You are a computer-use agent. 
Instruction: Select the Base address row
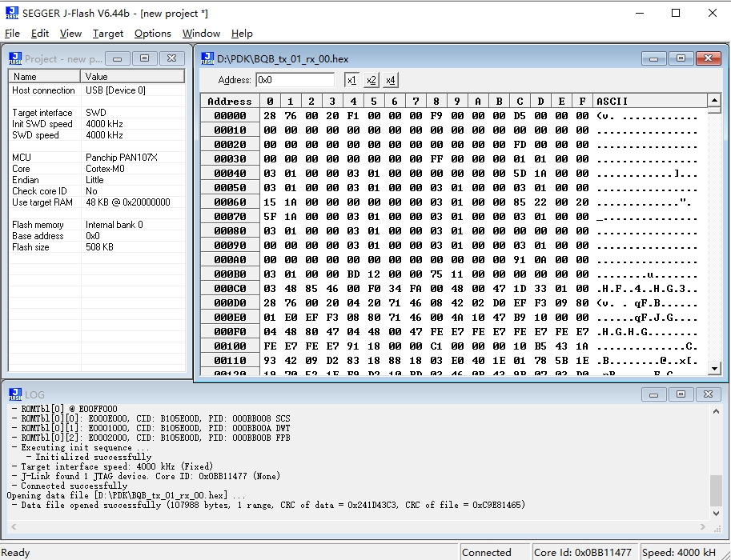click(97, 236)
